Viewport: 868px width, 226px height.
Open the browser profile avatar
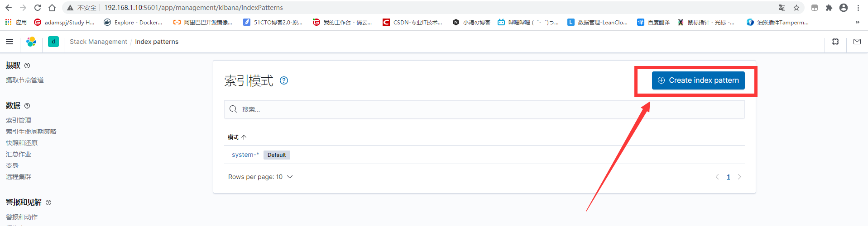click(x=844, y=8)
